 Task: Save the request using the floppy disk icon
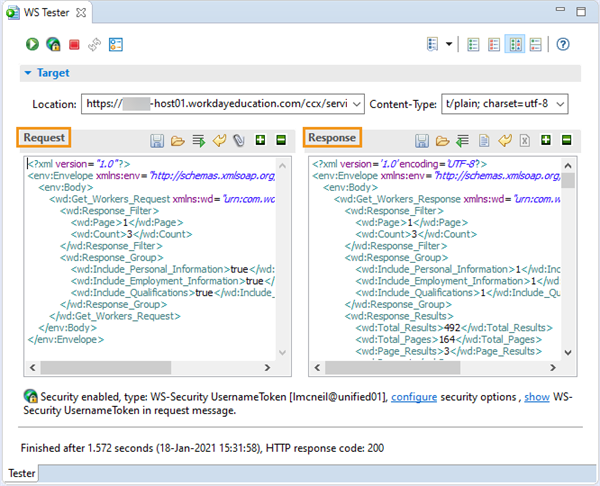pyautogui.click(x=157, y=140)
